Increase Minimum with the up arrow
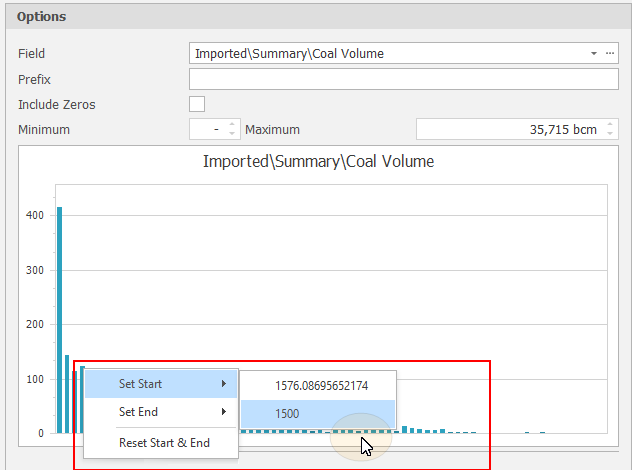This screenshot has width=632, height=470. [233, 125]
